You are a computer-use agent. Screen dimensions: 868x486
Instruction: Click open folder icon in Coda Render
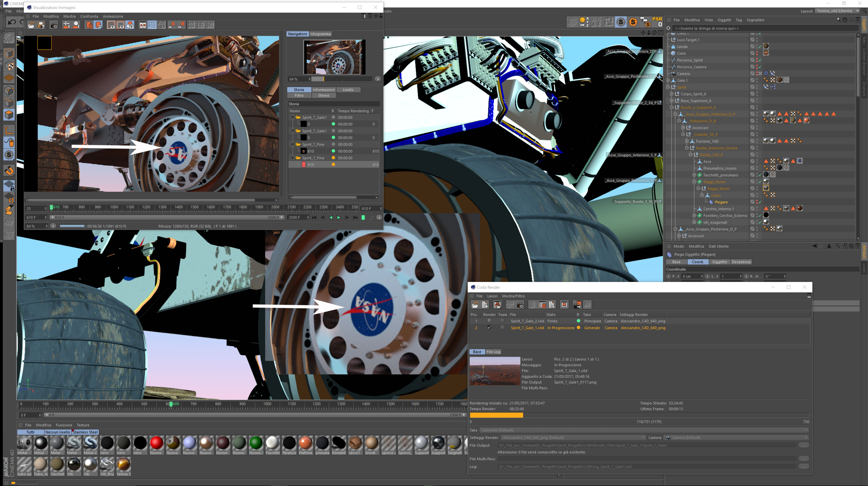(475, 305)
